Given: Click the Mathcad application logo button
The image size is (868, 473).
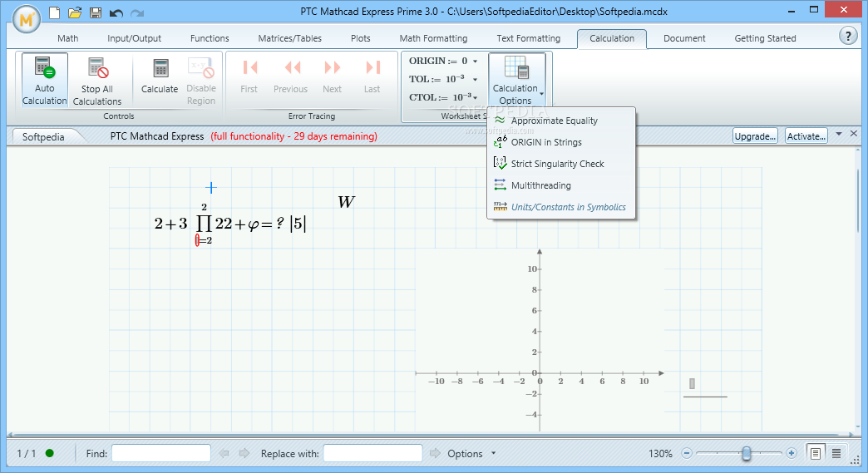Looking at the screenshot, I should pos(26,19).
